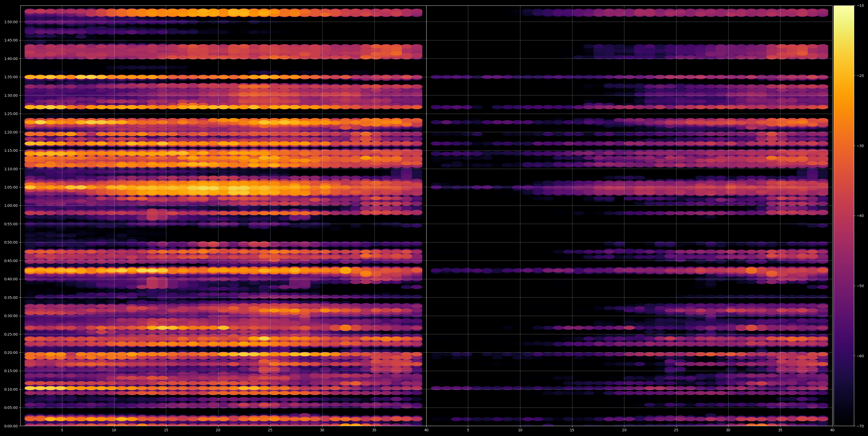868x436 pixels.
Task: Click the x-axis 40 label under the center divider
Action: coord(426,430)
